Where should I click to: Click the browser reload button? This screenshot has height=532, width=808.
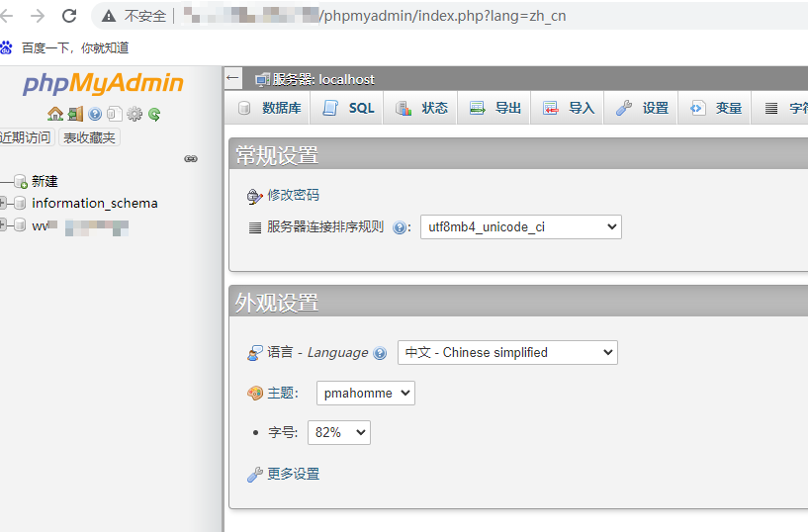click(x=69, y=16)
